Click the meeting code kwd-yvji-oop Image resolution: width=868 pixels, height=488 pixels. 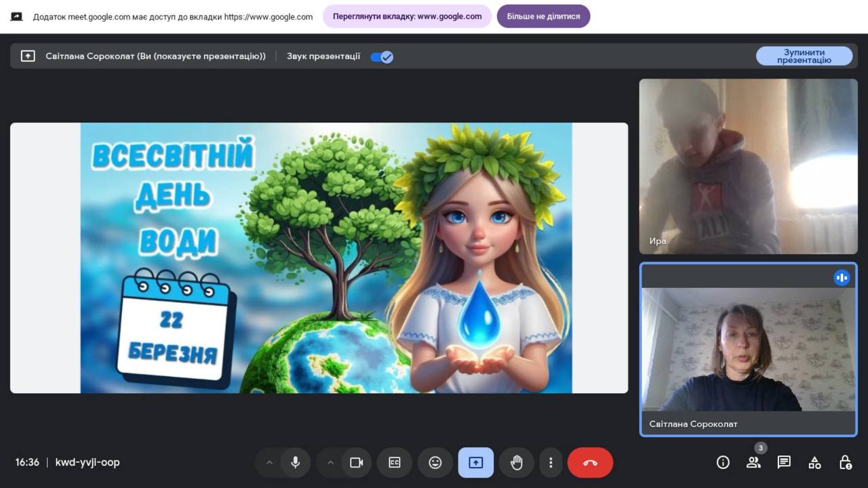tap(87, 462)
